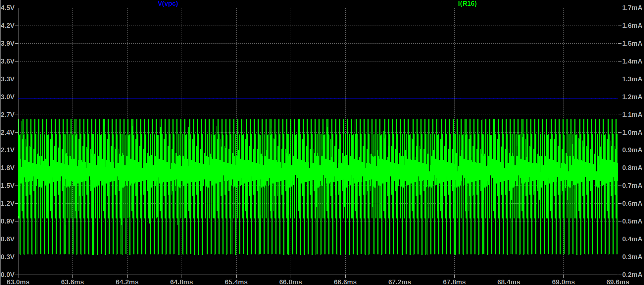
Task: Click the 67.2ms time axis label
Action: pos(400,282)
